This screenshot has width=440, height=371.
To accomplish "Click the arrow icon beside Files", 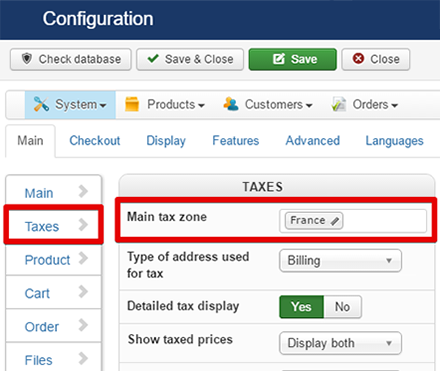I will [x=83, y=359].
